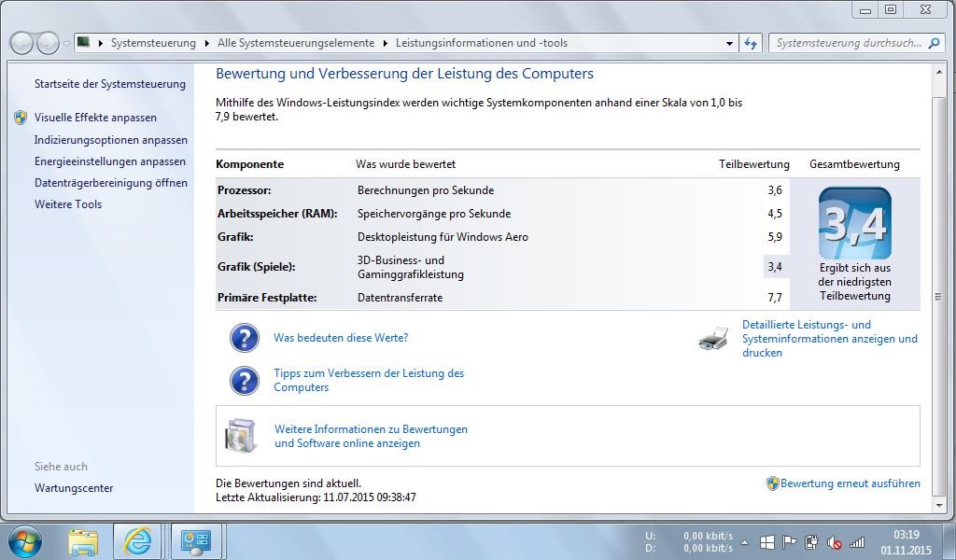Click the Show Desktop button at the taskbar end

[949, 541]
